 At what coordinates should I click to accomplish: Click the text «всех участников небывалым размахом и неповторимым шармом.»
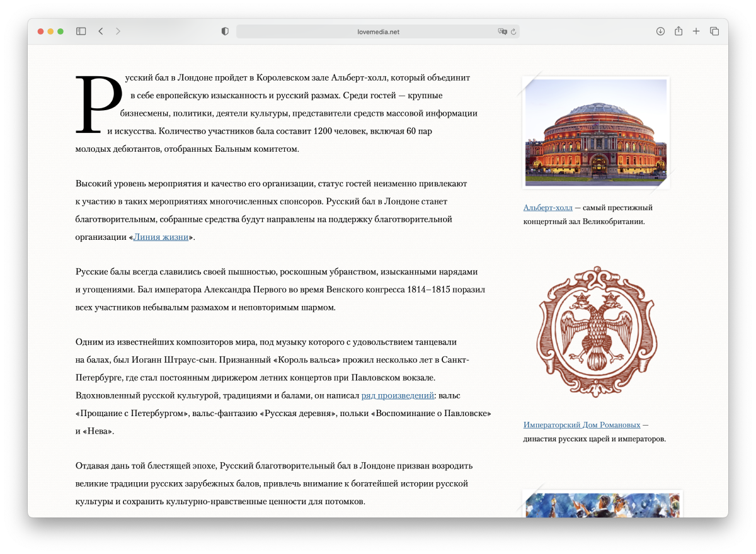(205, 308)
